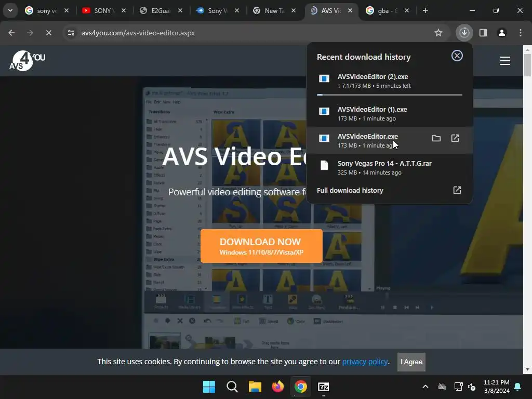Close the AVS Video Editor tab

[x=350, y=10]
